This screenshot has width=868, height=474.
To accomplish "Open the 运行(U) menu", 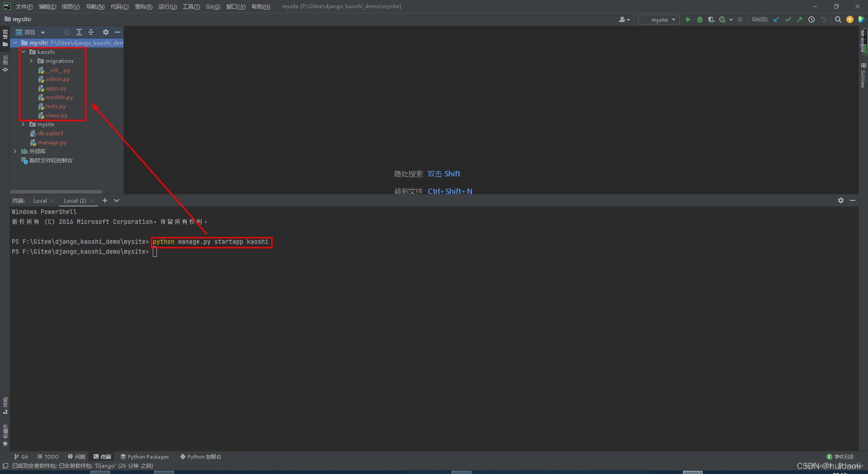I will [168, 6].
